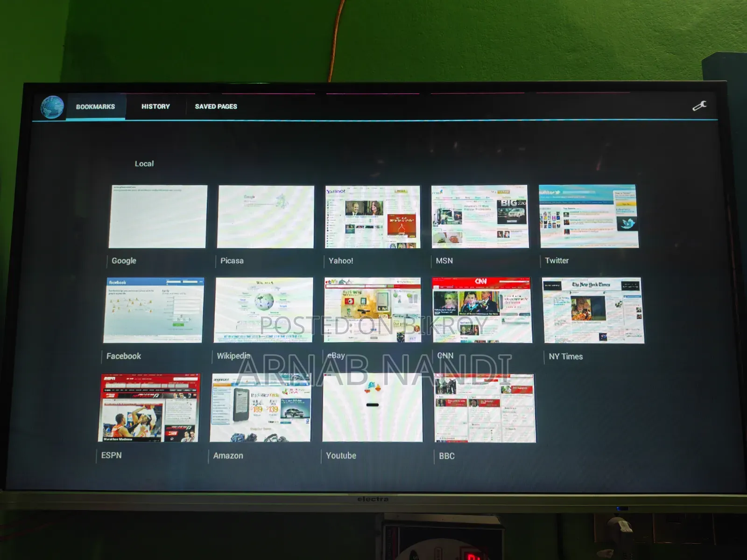Viewport: 747px width, 560px height.
Task: Click the Picasa bookmark label
Action: click(x=232, y=261)
